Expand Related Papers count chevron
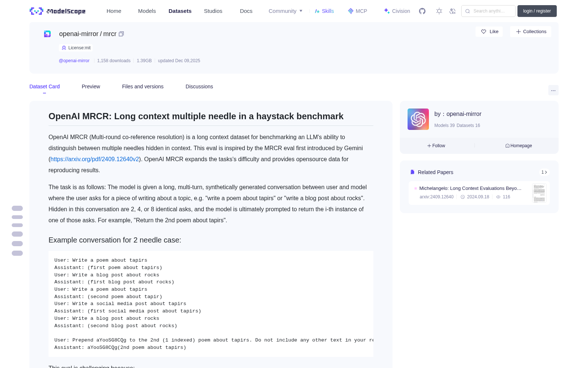Screen dimensions: 588x368 pos(544,172)
